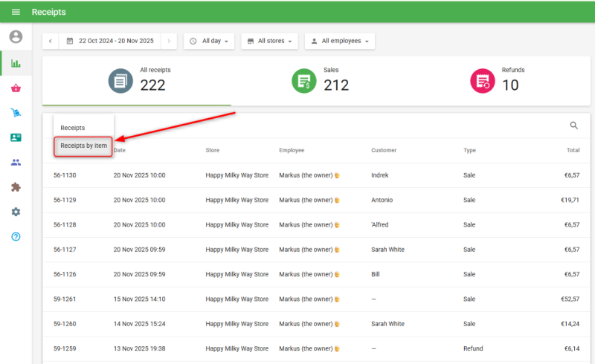Click the user account profile icon
Screen dimensions: 595x364
(16, 36)
